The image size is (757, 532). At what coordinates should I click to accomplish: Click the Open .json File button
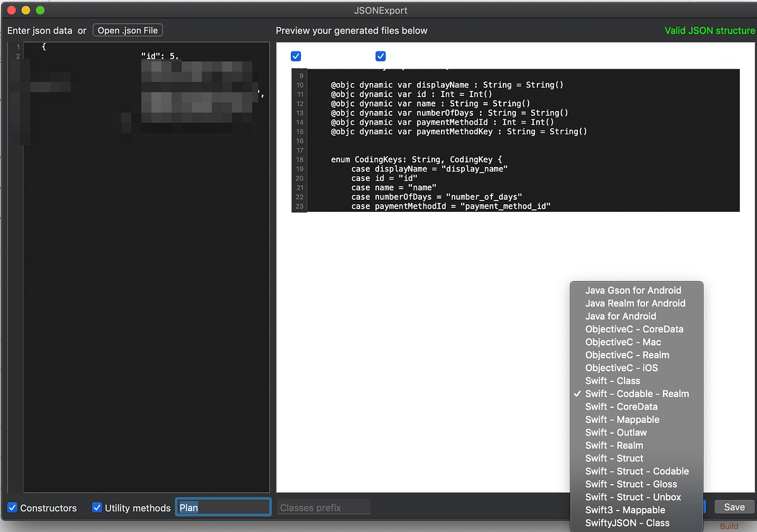[x=127, y=30]
